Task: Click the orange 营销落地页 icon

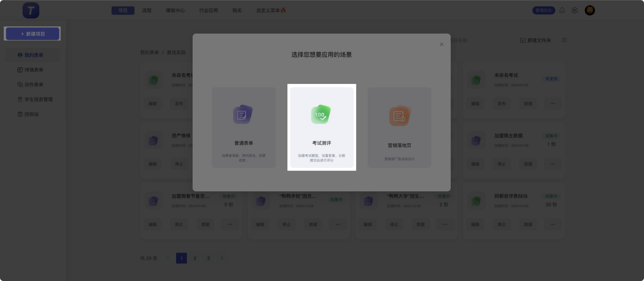Action: [399, 116]
